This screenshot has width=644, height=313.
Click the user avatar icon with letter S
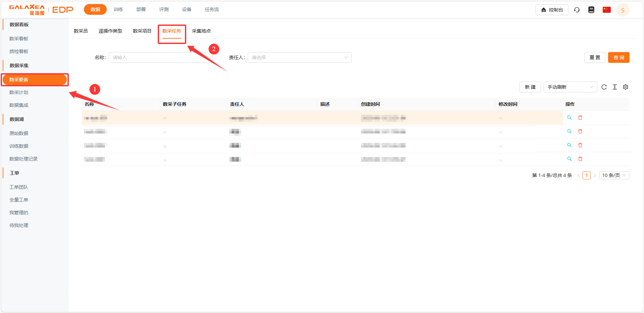coord(623,10)
